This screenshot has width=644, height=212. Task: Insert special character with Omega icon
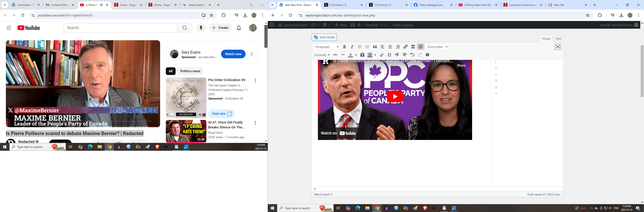(x=389, y=55)
